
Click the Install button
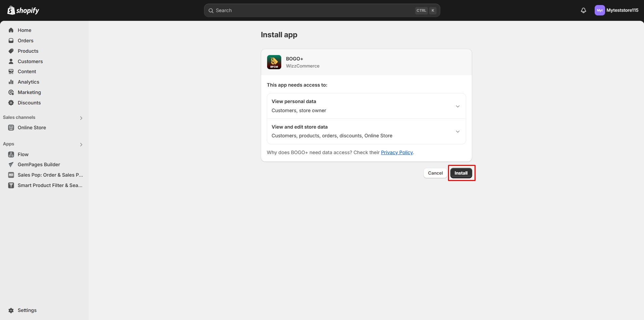[461, 173]
